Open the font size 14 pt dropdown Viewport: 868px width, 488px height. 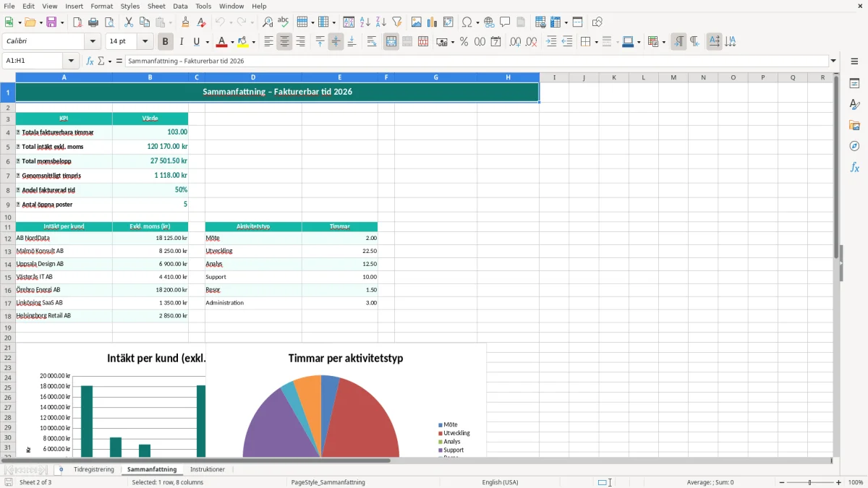(145, 42)
